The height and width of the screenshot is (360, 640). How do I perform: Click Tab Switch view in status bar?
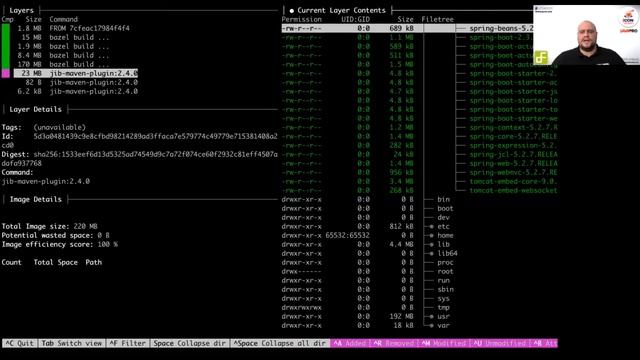(x=72, y=343)
